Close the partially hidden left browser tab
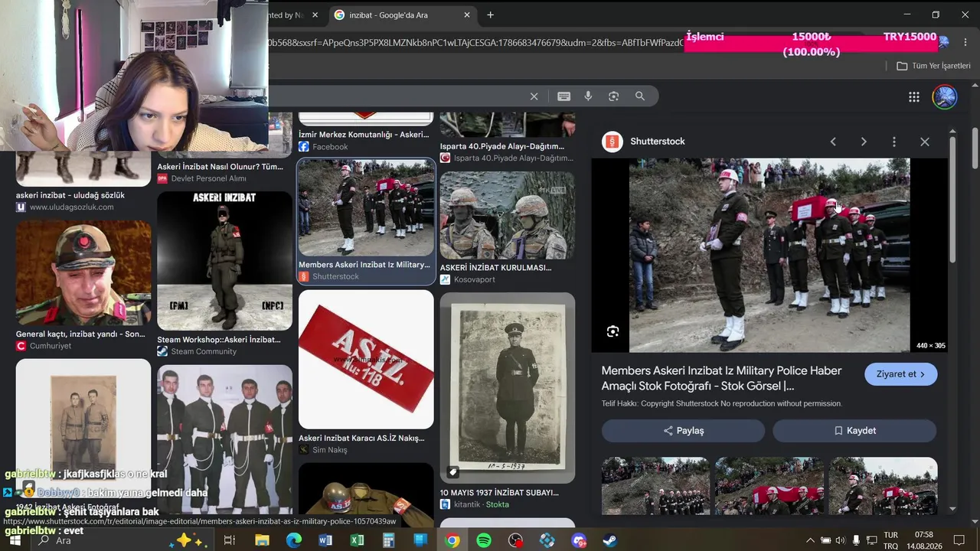 315,15
